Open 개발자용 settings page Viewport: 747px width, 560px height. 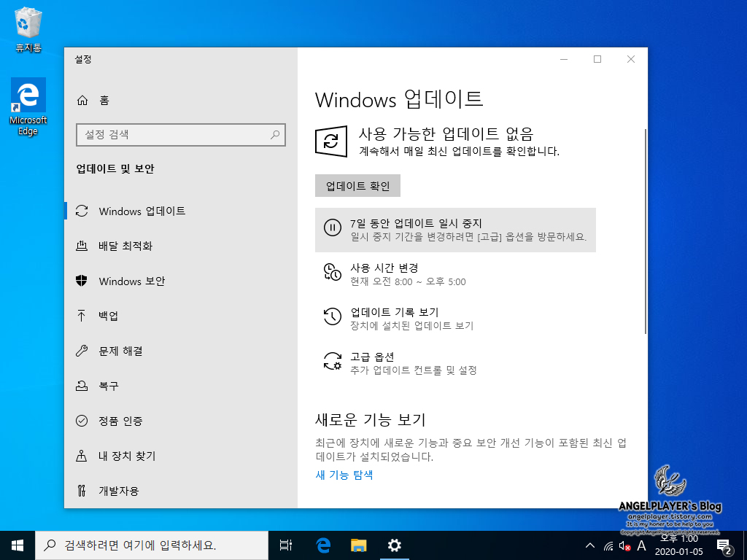click(181, 491)
